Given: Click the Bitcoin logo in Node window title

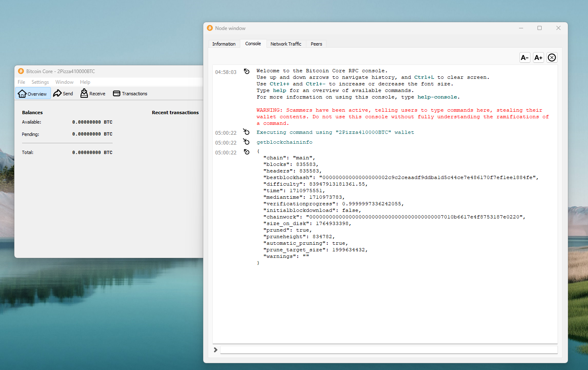Looking at the screenshot, I should point(210,28).
